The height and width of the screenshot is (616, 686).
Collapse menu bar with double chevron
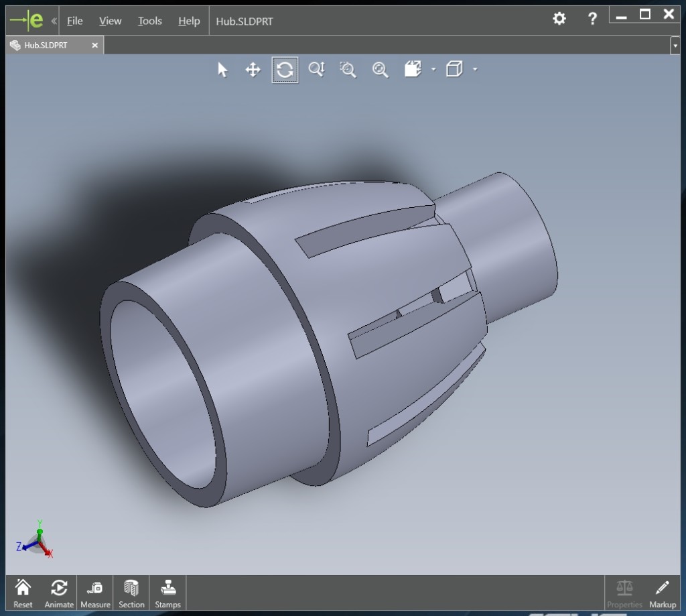(54, 21)
